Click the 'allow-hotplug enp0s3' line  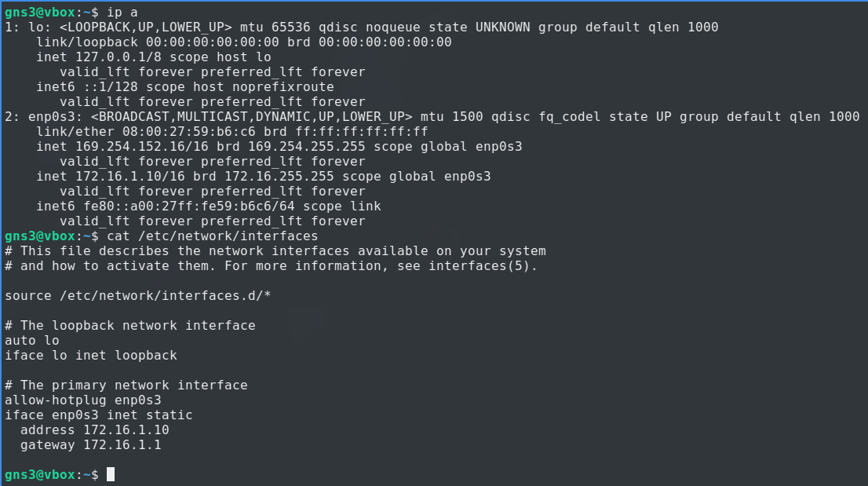tap(83, 400)
